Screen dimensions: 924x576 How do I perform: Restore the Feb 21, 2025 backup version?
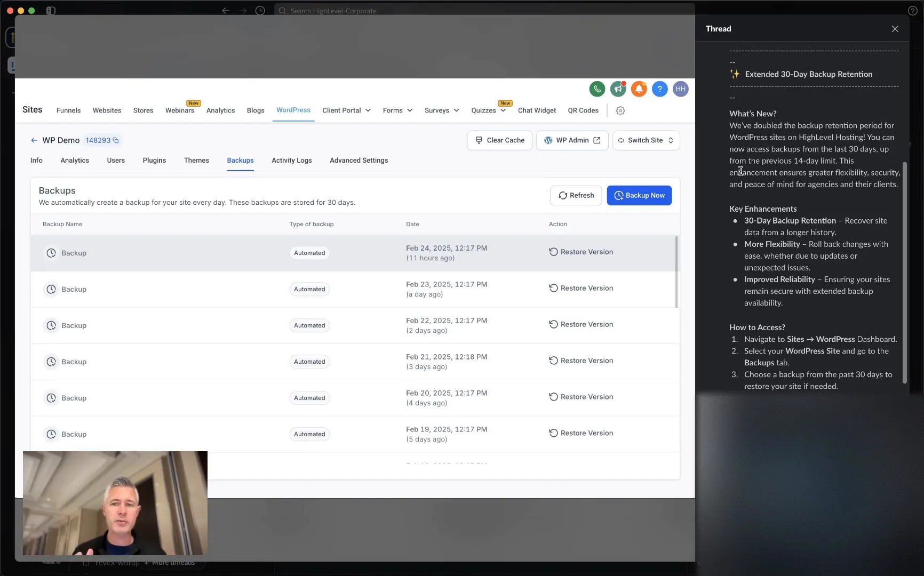point(581,361)
